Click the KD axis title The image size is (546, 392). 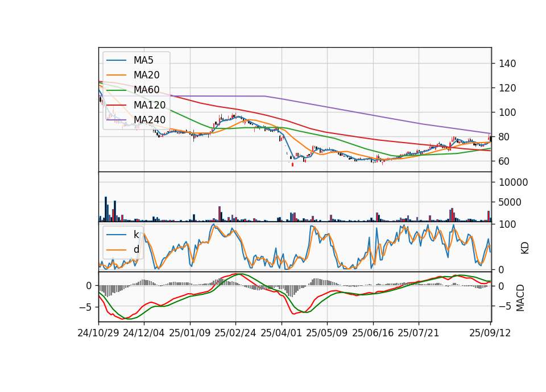[x=525, y=248]
